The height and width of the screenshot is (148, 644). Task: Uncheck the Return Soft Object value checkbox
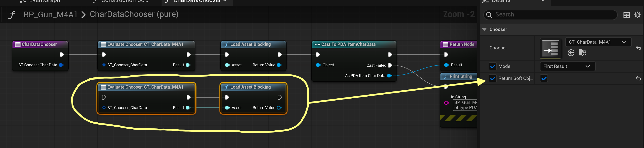pos(544,79)
